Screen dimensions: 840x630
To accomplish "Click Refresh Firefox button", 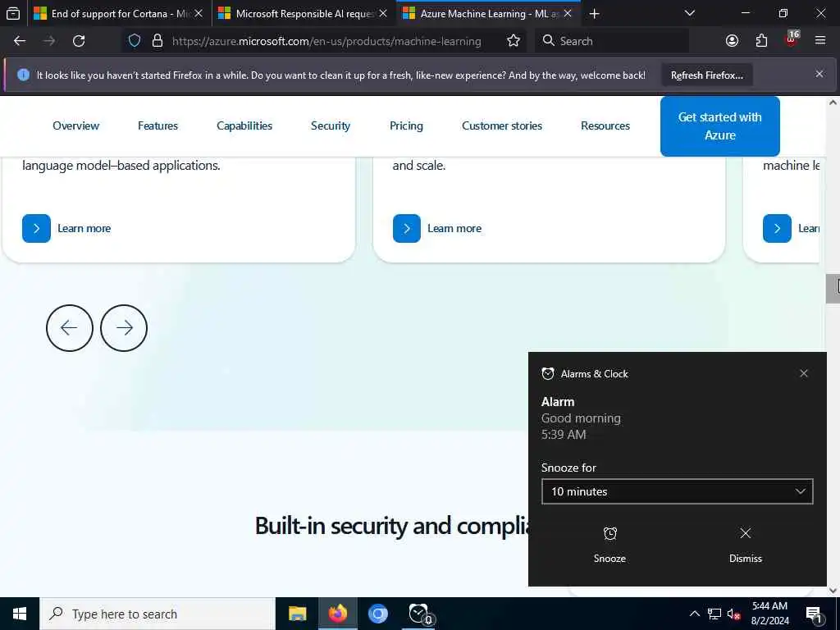I will pyautogui.click(x=706, y=75).
